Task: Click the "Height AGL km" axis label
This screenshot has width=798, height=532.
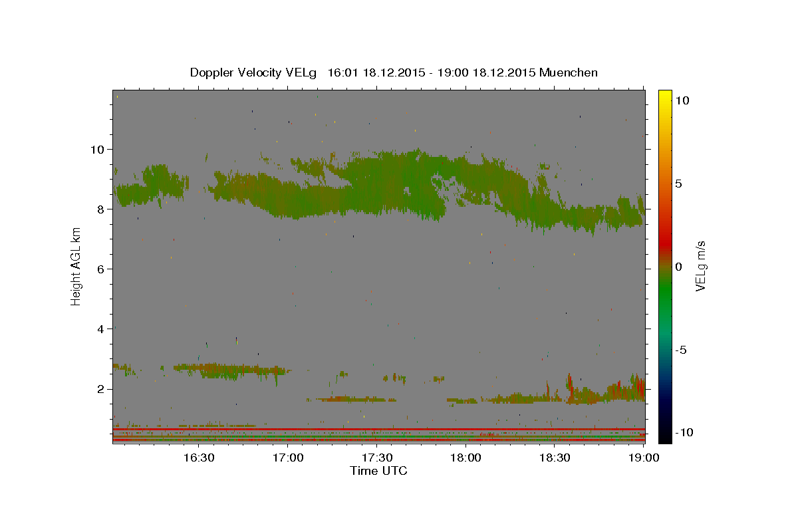Action: coord(76,266)
